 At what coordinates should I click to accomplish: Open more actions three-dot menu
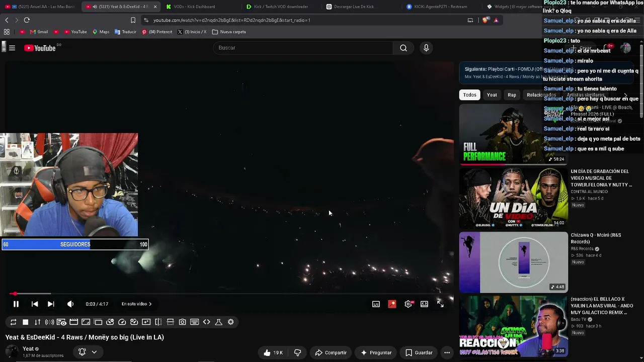pyautogui.click(x=447, y=353)
